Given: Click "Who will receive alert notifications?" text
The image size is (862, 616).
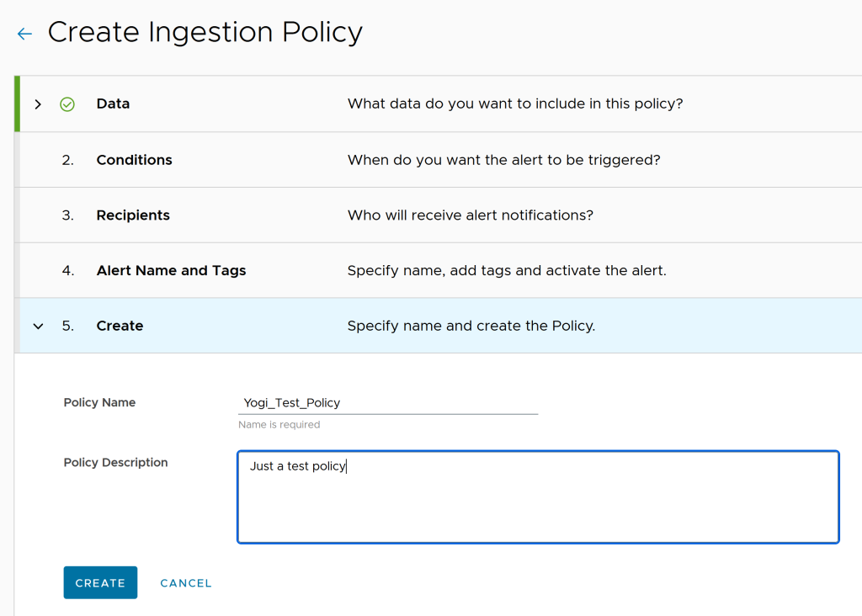Looking at the screenshot, I should 470,215.
